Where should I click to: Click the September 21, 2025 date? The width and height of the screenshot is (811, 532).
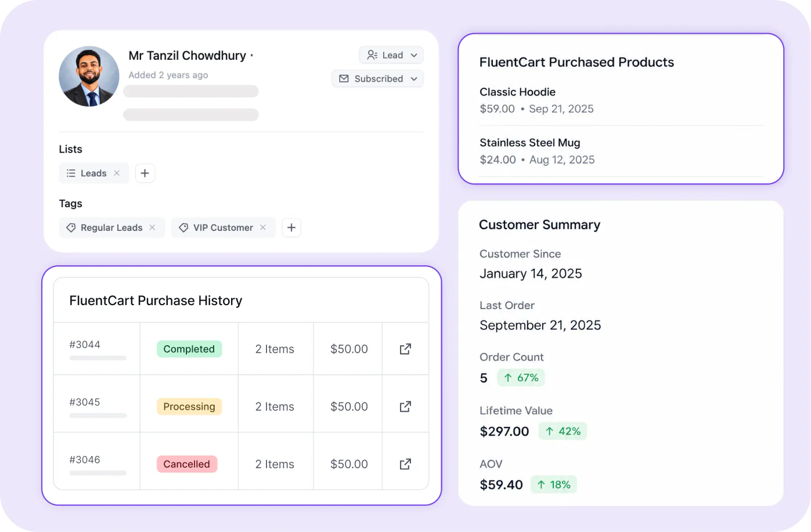click(x=540, y=325)
